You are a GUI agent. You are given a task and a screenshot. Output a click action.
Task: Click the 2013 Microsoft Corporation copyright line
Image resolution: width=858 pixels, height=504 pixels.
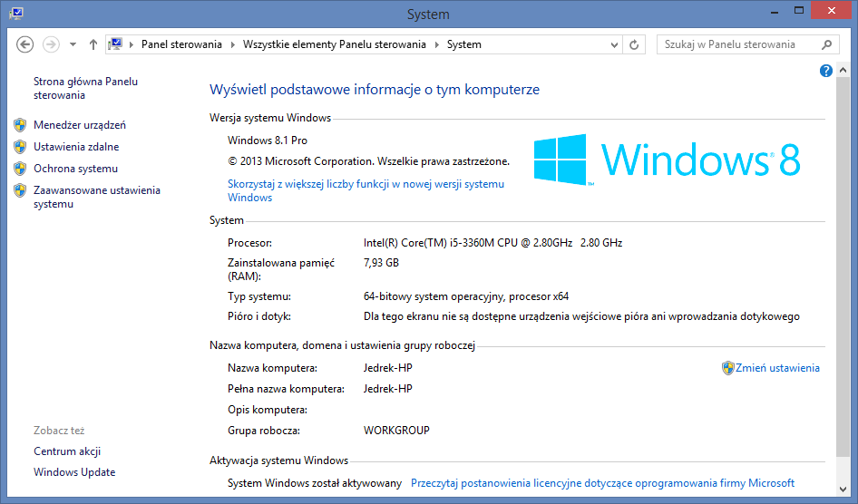tap(369, 161)
